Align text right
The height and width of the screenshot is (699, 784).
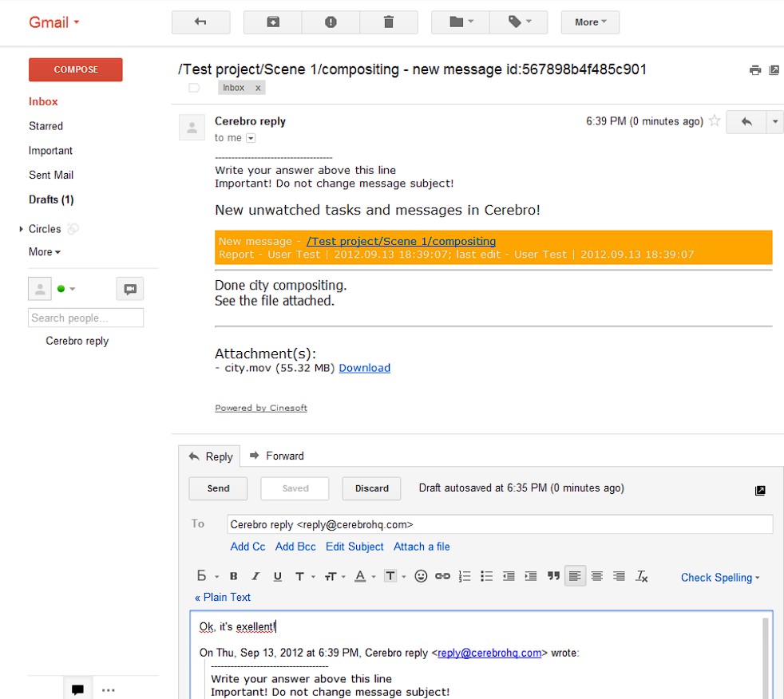click(x=619, y=576)
